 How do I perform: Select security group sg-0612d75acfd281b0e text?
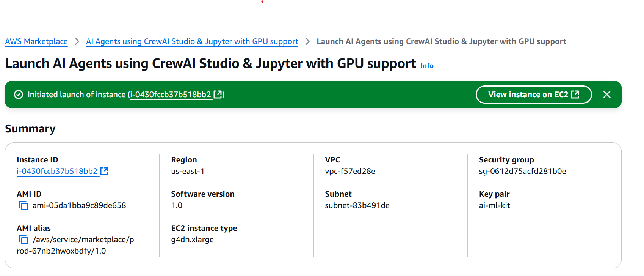[522, 171]
